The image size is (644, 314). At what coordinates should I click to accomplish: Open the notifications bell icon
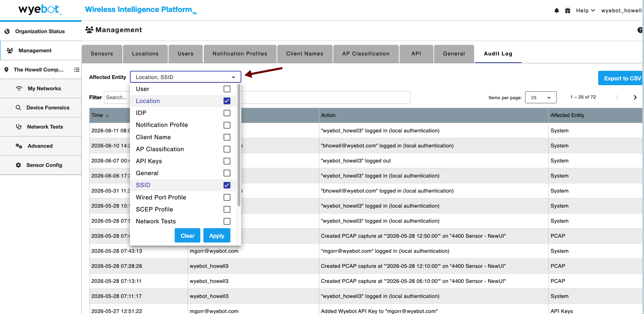pos(556,11)
